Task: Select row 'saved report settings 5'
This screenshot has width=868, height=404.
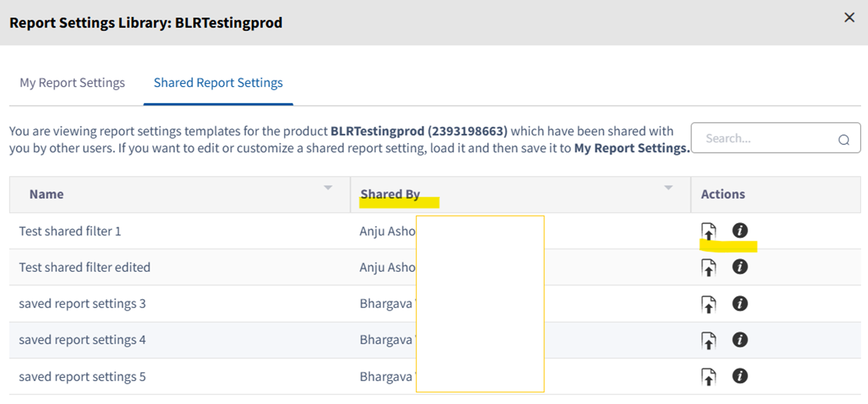Action: coord(435,376)
